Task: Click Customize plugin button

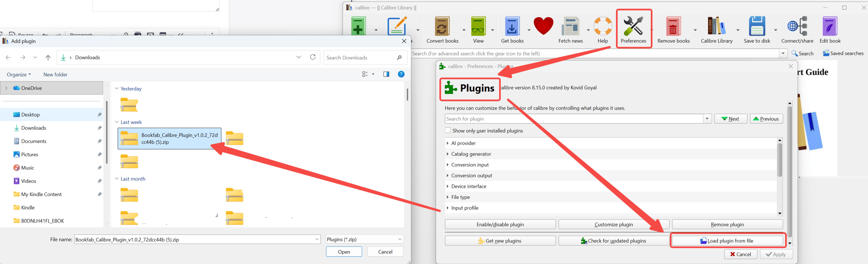Action: [x=614, y=224]
